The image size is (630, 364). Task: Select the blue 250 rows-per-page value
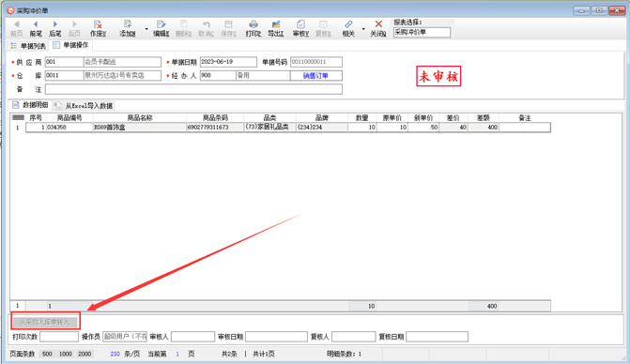coord(115,354)
